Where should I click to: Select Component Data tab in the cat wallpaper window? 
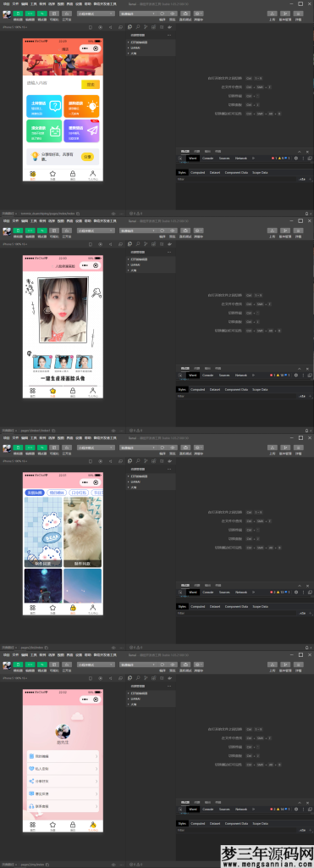coord(237,606)
